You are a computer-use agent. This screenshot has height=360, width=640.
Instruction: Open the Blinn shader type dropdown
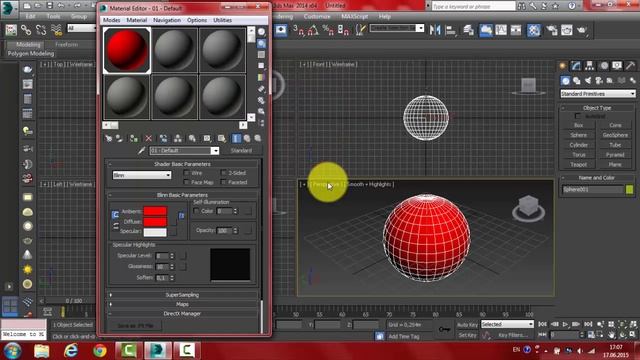(x=142, y=175)
